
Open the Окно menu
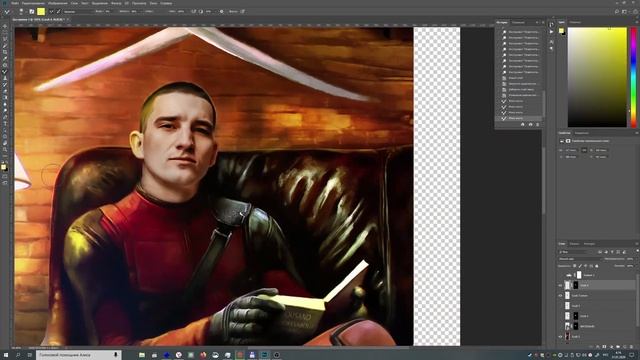click(x=153, y=3)
